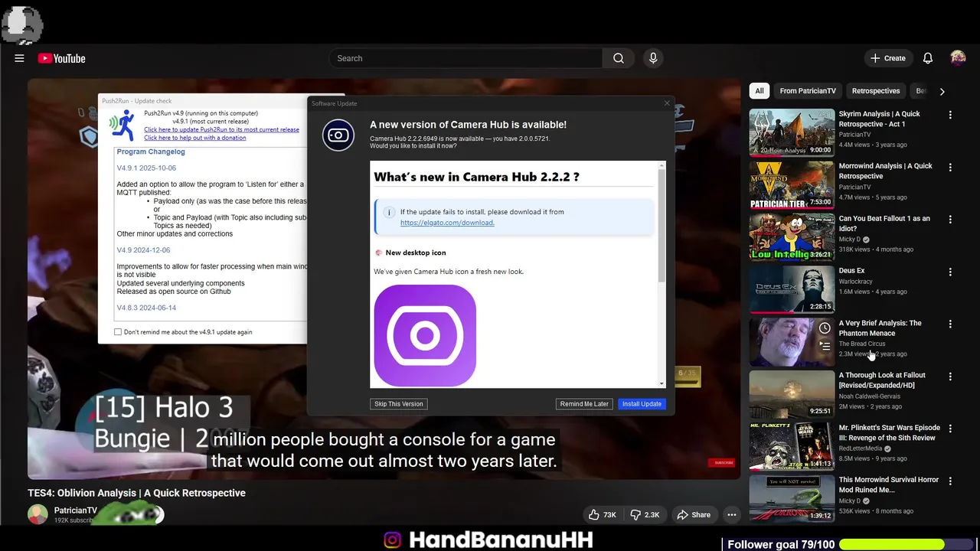The height and width of the screenshot is (551, 980).
Task: Open options for Morrowind Analysis video
Action: click(950, 167)
